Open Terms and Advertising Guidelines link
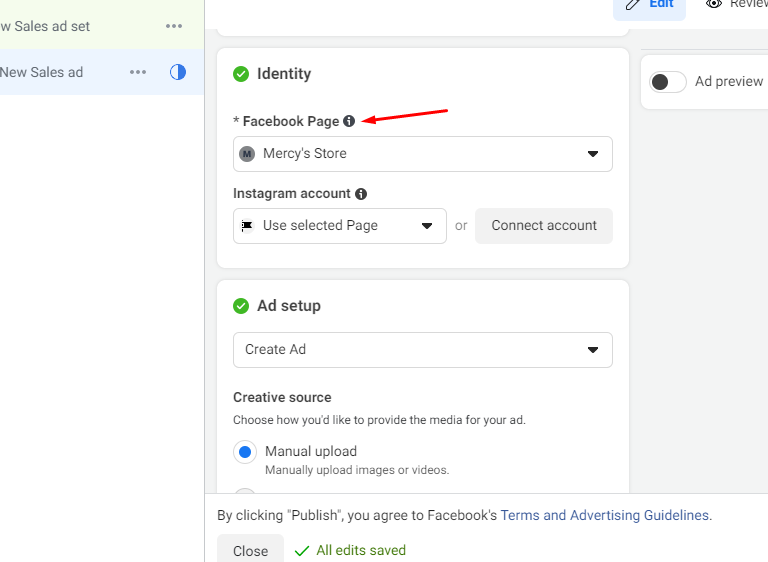The image size is (768, 562). [605, 516]
